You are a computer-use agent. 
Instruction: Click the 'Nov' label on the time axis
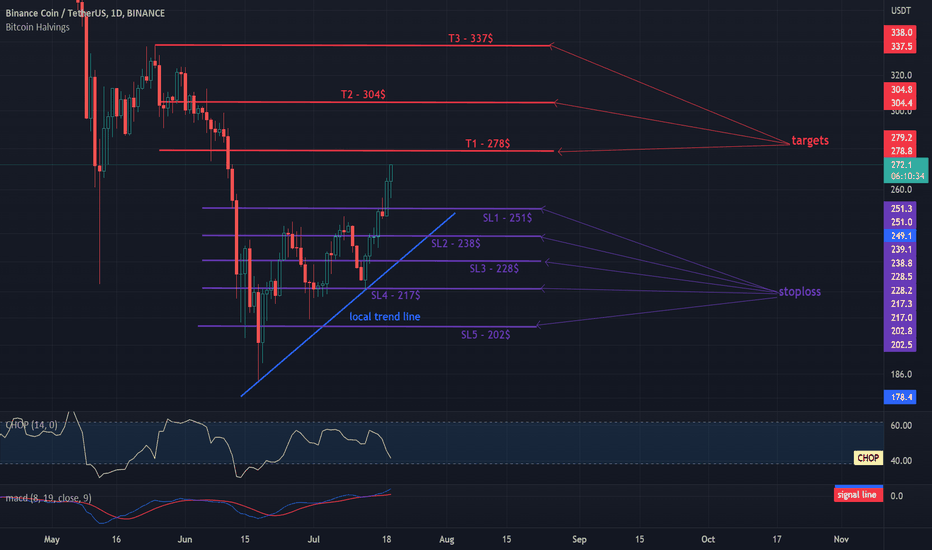point(840,540)
